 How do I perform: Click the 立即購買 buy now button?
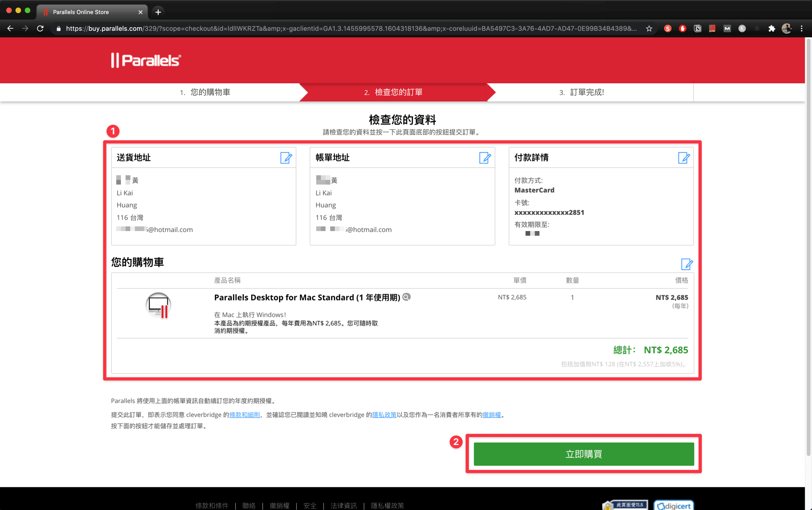pyautogui.click(x=584, y=454)
